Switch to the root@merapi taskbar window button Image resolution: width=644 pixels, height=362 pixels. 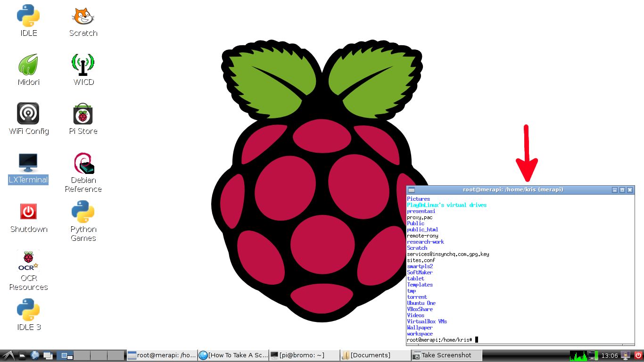161,355
